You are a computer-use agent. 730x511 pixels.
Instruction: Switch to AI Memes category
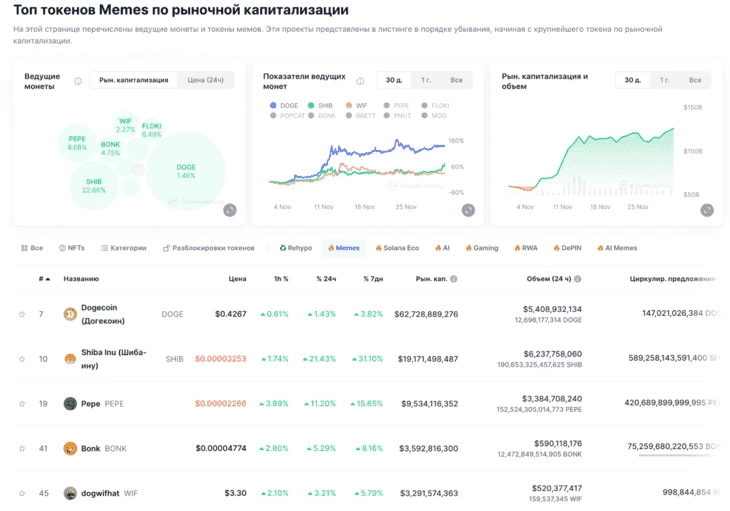[617, 248]
